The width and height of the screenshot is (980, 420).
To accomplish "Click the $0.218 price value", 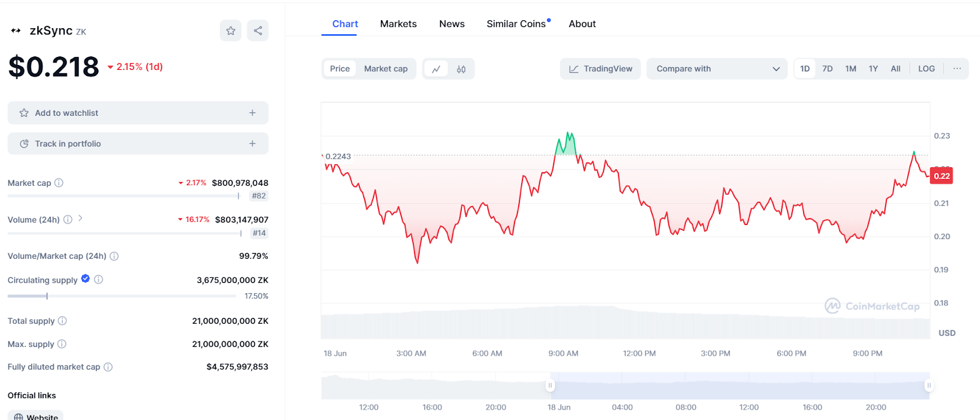I will 54,67.
